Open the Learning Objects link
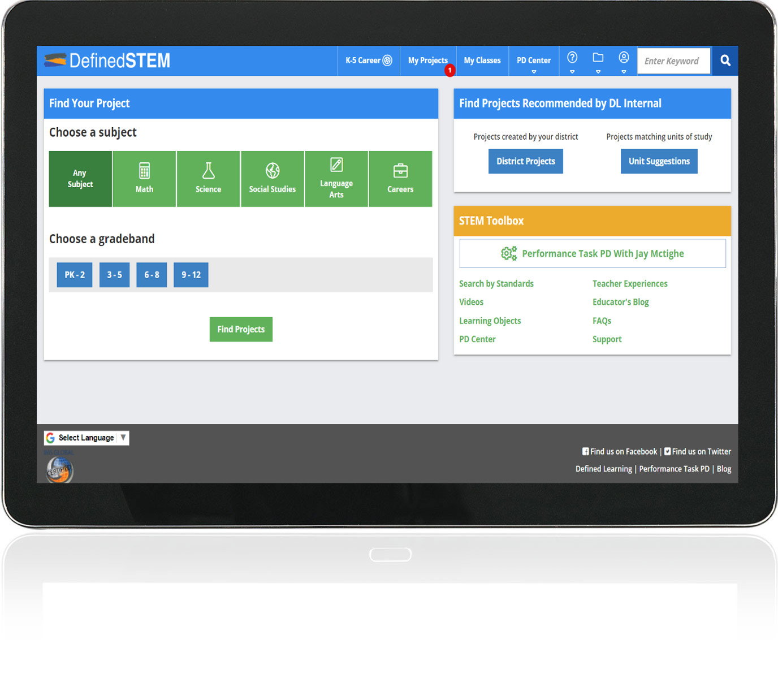This screenshot has height=700, width=778. (490, 321)
